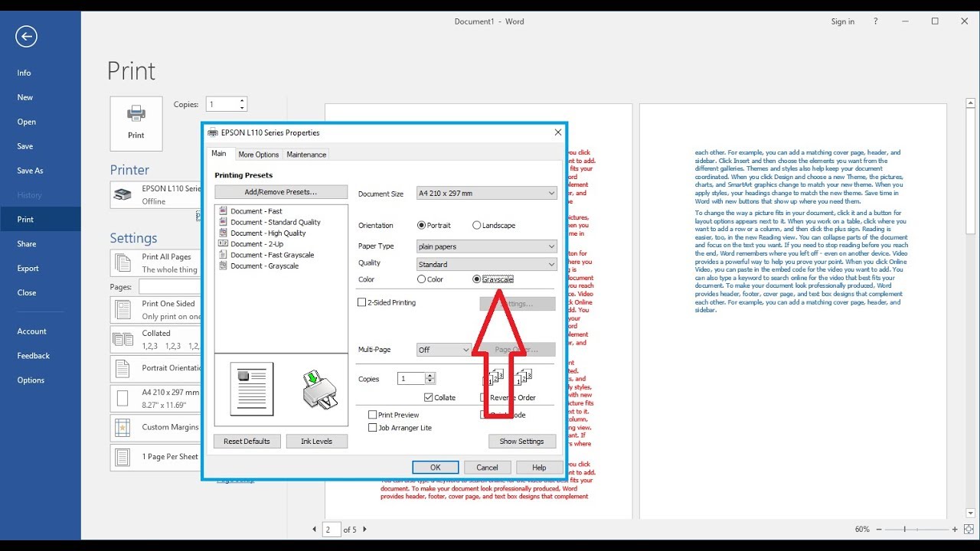980x551 pixels.
Task: Click the Custom Margins icon
Action: click(122, 427)
